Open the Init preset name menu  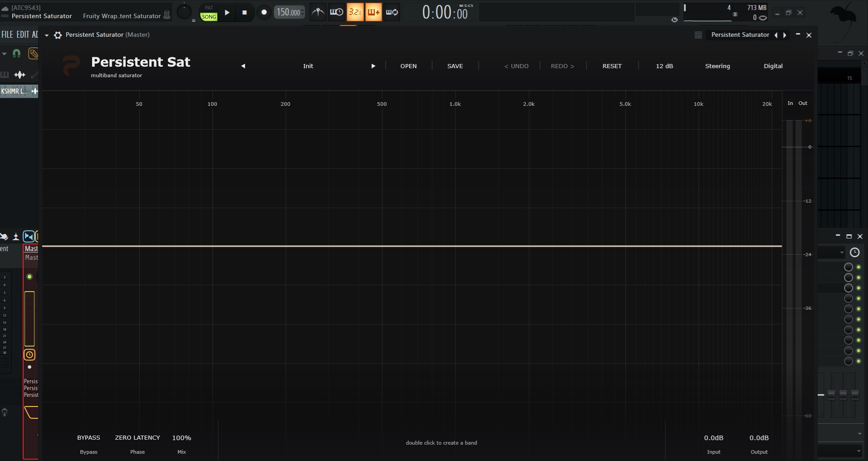[308, 66]
